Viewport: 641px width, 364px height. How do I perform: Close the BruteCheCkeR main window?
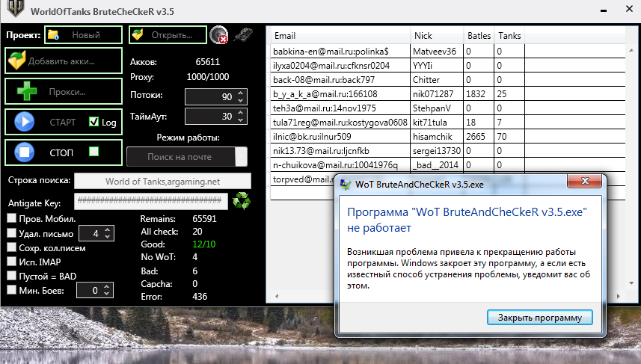(x=629, y=8)
